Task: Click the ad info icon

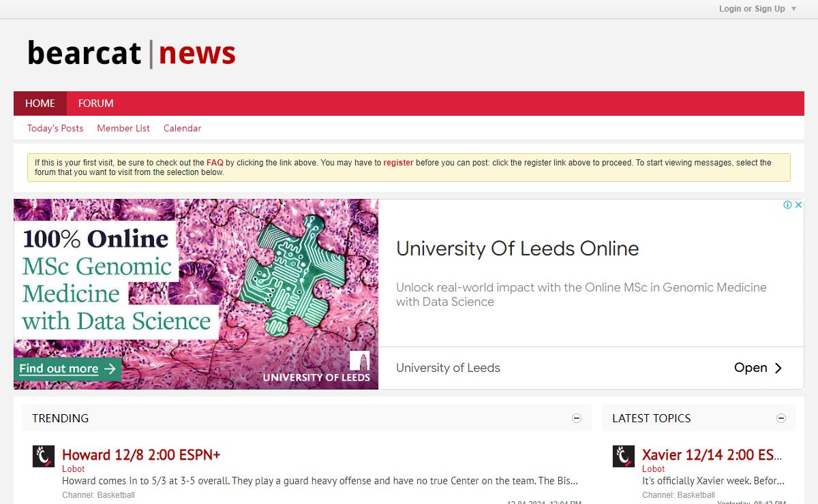Action: [787, 205]
